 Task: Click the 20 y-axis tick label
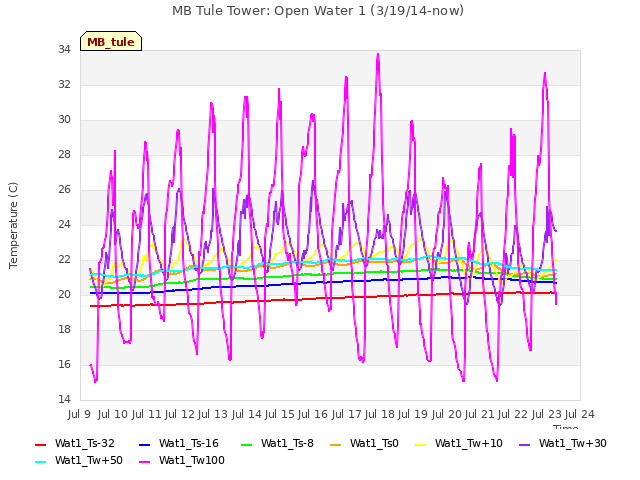point(64,295)
